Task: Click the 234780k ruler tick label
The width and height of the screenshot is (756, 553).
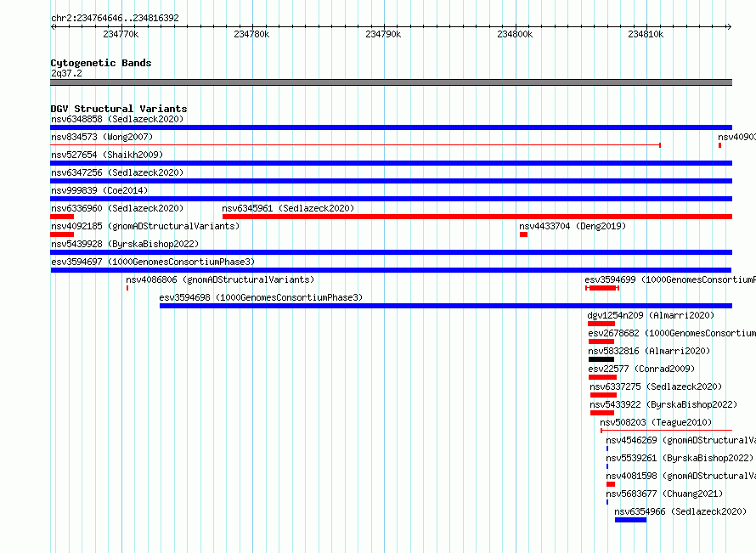Action: point(251,34)
